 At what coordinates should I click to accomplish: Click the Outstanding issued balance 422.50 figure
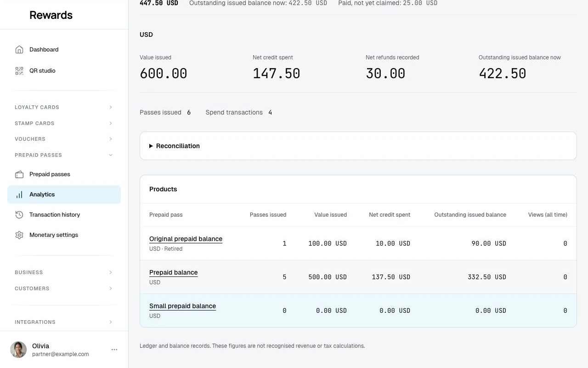click(503, 74)
